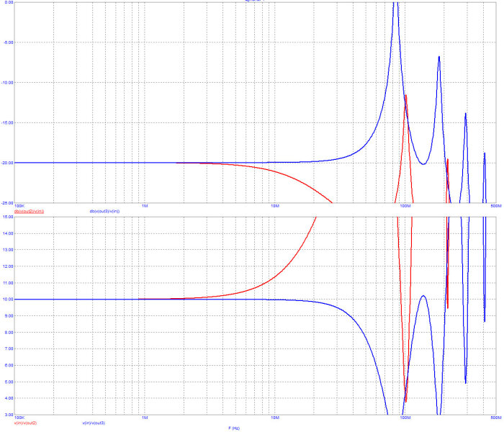Click the F (Hz) axis label
Viewport: 504px width, 432px height.
[235, 428]
